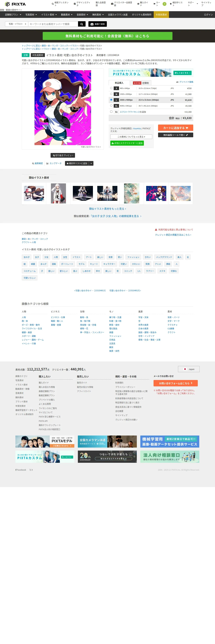Expand 音楽素材 nav dropdown
Viewport: 215px width, 644px height.
click(82, 15)
